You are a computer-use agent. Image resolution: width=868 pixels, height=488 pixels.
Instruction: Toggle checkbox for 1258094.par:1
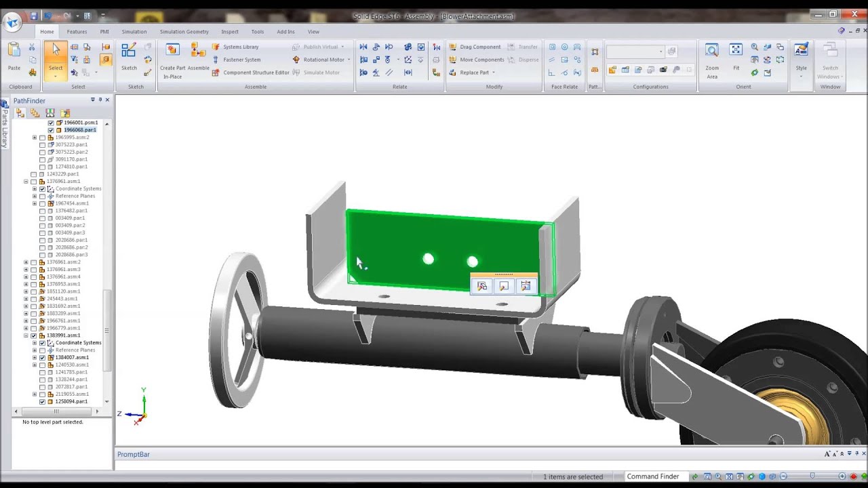[42, 401]
